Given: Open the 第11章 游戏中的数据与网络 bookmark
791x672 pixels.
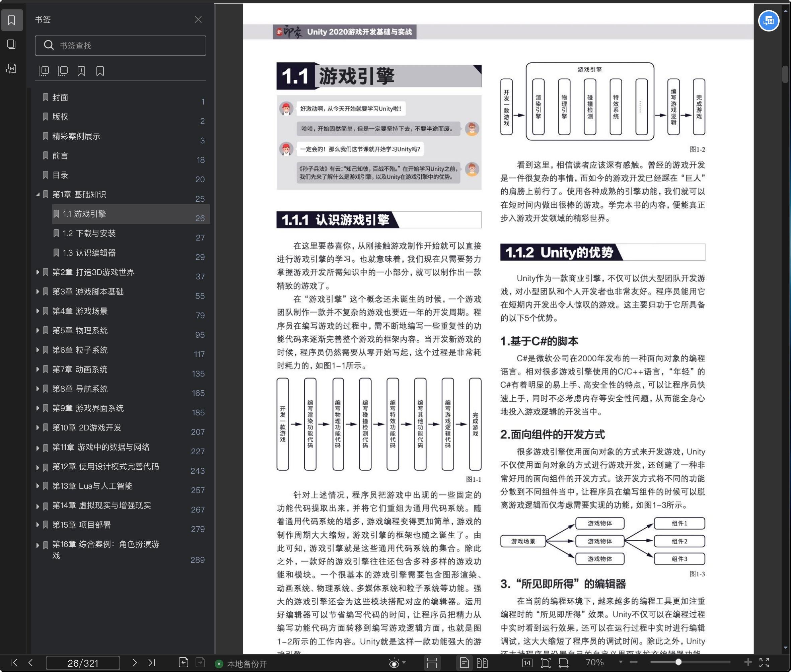Looking at the screenshot, I should click(x=101, y=447).
